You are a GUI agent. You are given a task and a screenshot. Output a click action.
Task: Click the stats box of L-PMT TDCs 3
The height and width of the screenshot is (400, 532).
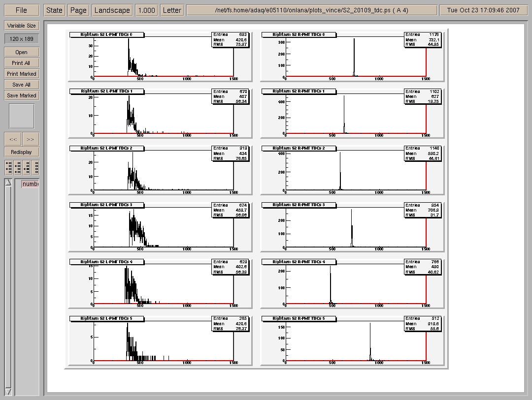[230, 210]
